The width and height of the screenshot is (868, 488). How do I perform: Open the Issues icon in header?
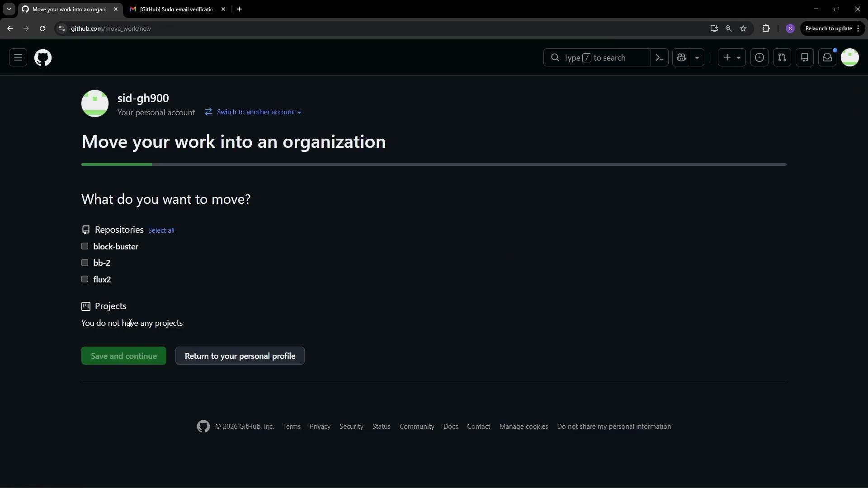point(759,58)
